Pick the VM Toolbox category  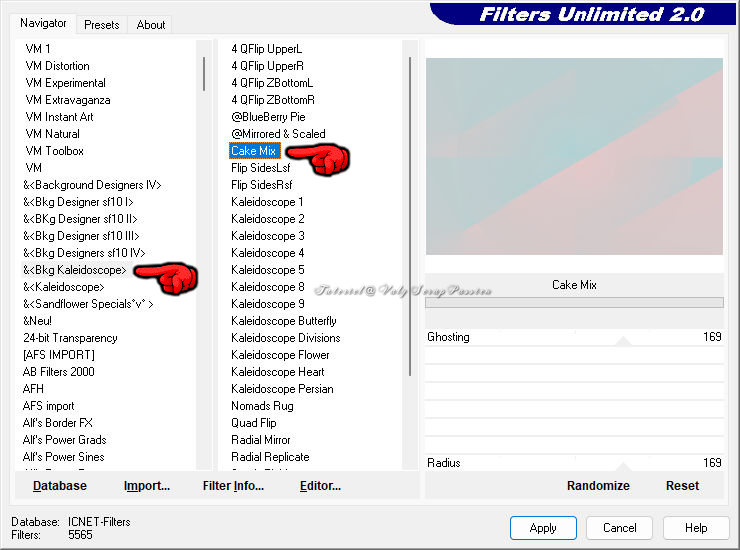(54, 151)
